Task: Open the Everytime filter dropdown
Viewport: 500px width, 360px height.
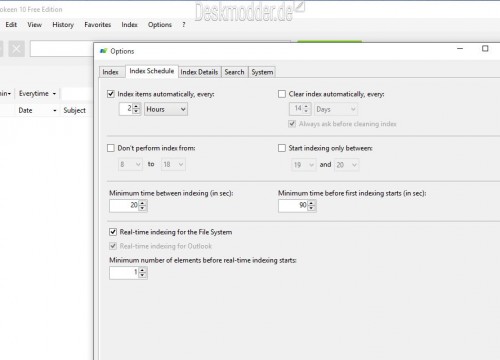Action: 37,94
